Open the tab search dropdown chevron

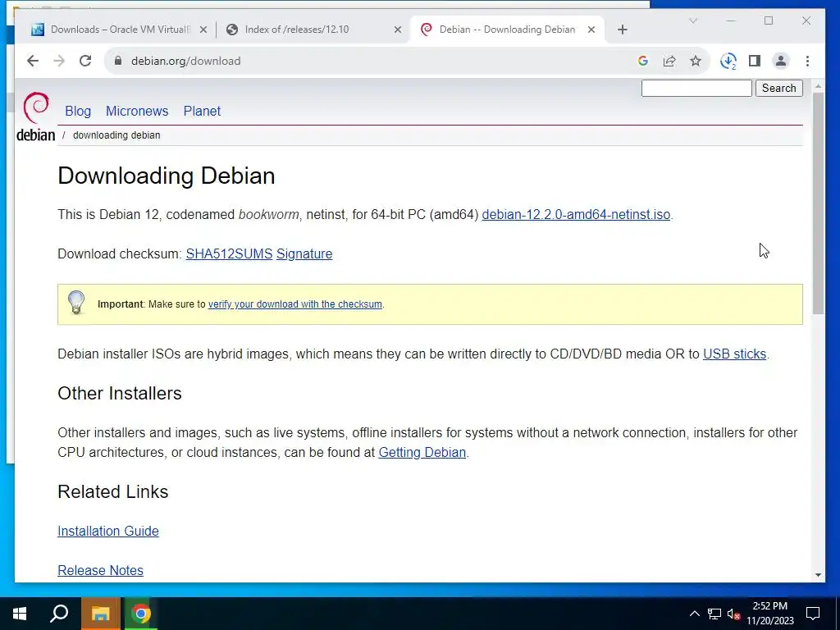tap(692, 21)
